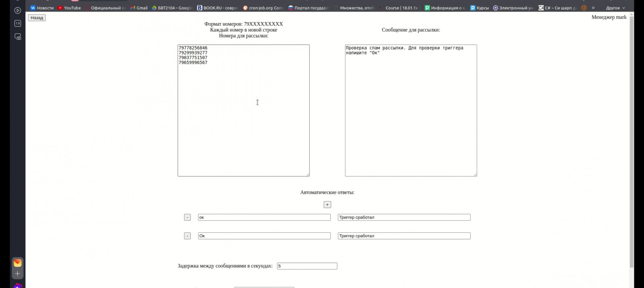Open the Course 18.01.1x bookmark

coord(399,8)
